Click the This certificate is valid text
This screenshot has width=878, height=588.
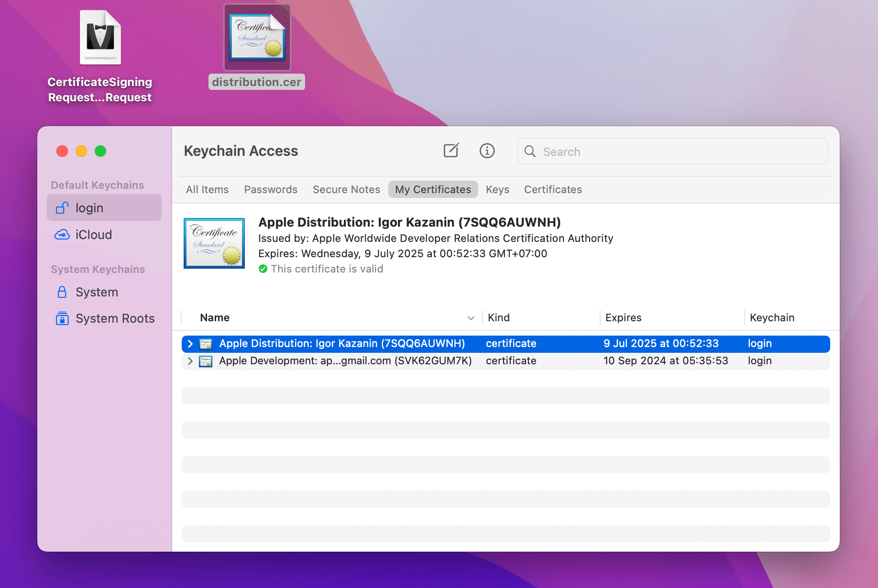coord(327,269)
